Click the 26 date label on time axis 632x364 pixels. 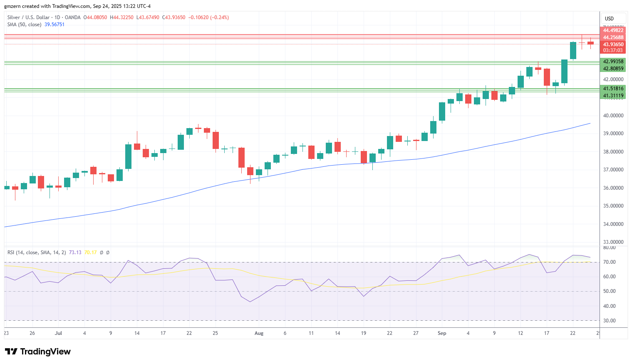[32, 333]
